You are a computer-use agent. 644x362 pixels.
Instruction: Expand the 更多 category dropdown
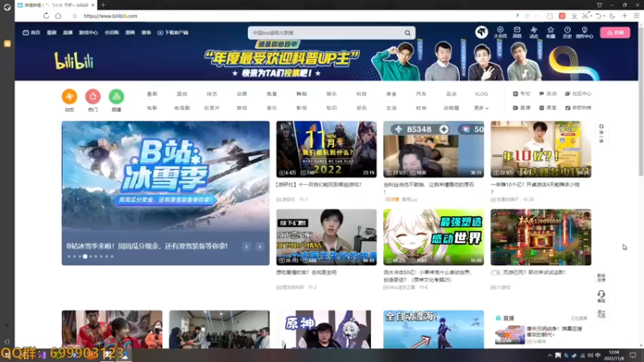tap(481, 108)
